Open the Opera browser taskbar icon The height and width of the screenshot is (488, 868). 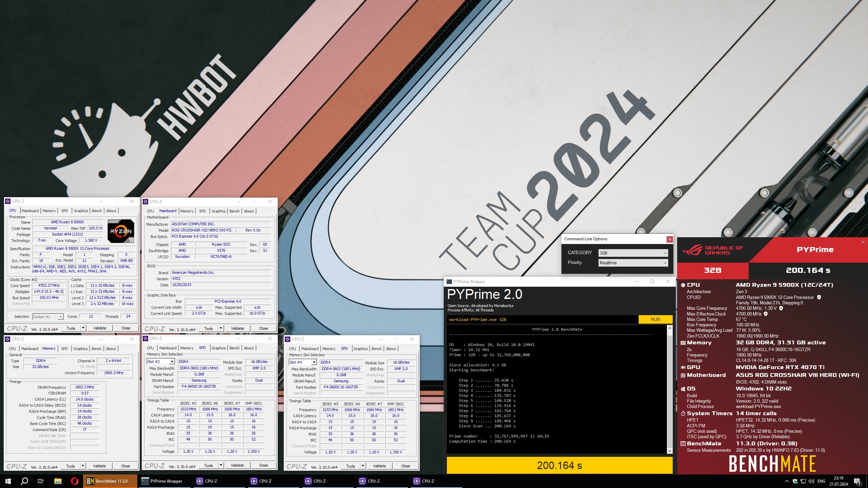point(75,481)
